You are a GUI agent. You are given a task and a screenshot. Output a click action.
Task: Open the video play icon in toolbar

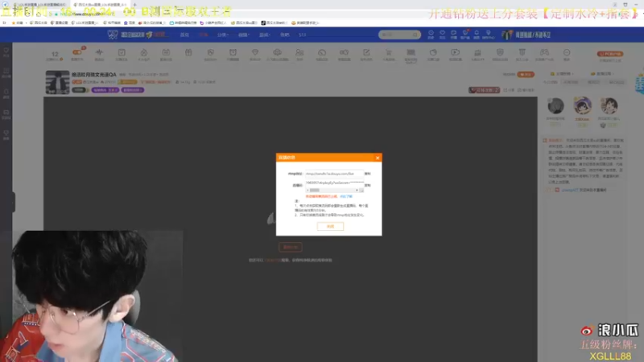click(455, 54)
